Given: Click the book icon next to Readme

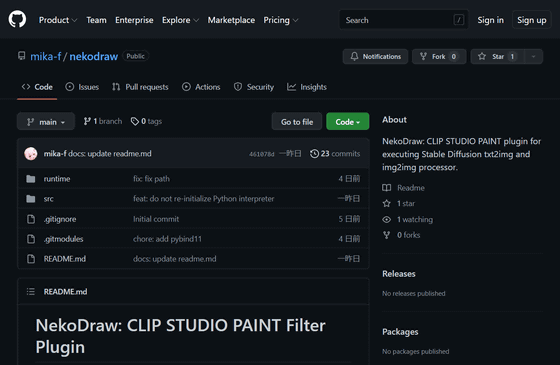Looking at the screenshot, I should click(387, 188).
